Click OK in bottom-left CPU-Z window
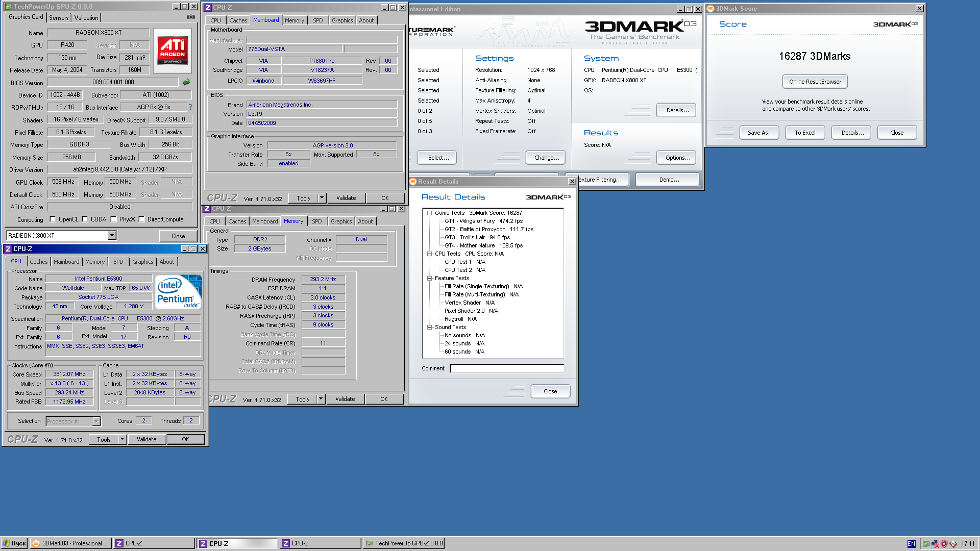980x551 pixels. tap(185, 439)
